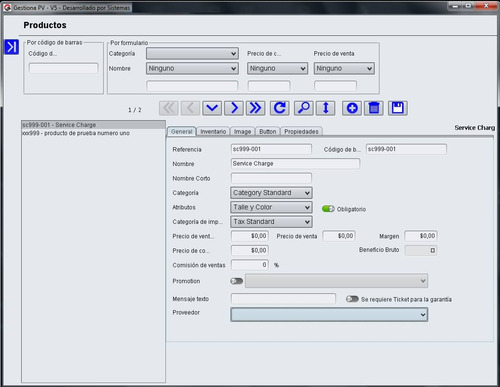Image resolution: width=500 pixels, height=387 pixels.
Task: Click the Nombre field Service Charge
Action: pyautogui.click(x=295, y=164)
